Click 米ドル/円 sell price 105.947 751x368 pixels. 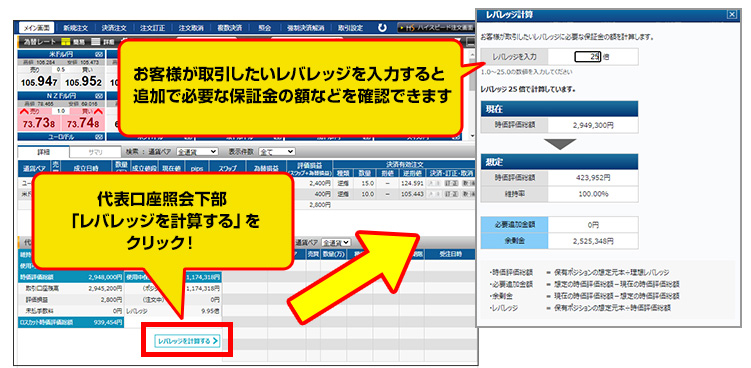pos(38,82)
